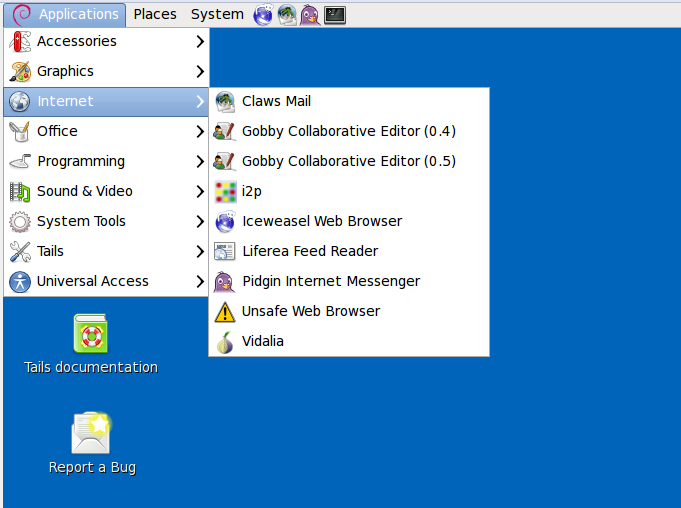The image size is (681, 508).
Task: Open Liferea Feed Reader entry
Action: 349,251
